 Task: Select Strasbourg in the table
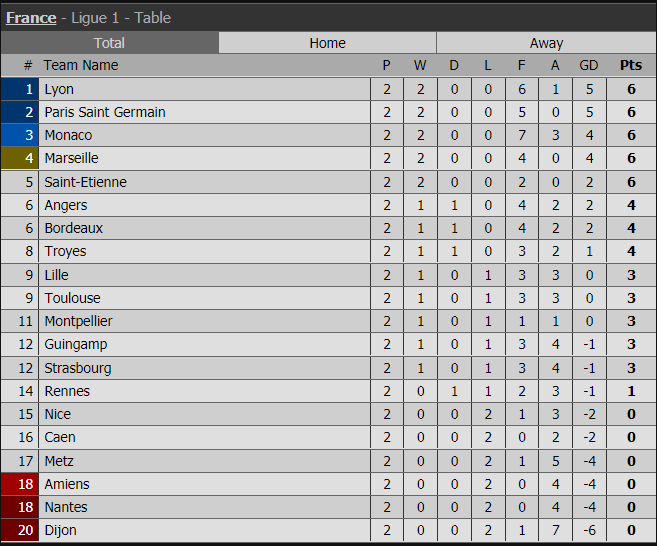point(78,368)
